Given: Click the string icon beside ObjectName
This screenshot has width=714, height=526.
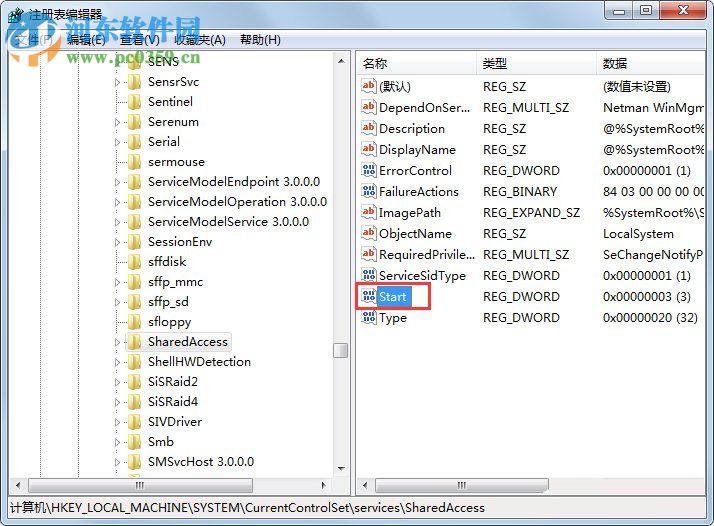Looking at the screenshot, I should pos(368,233).
